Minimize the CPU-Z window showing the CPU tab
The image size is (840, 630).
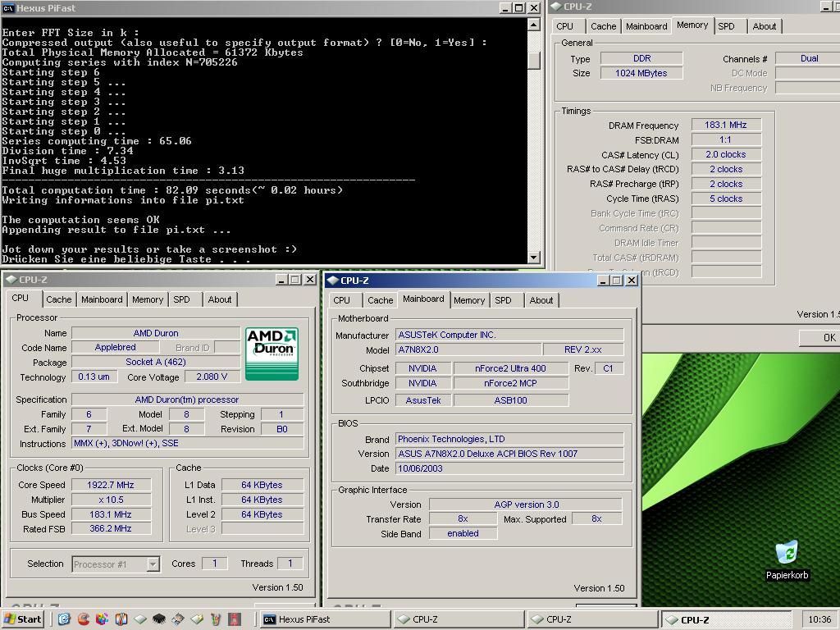pyautogui.click(x=282, y=280)
